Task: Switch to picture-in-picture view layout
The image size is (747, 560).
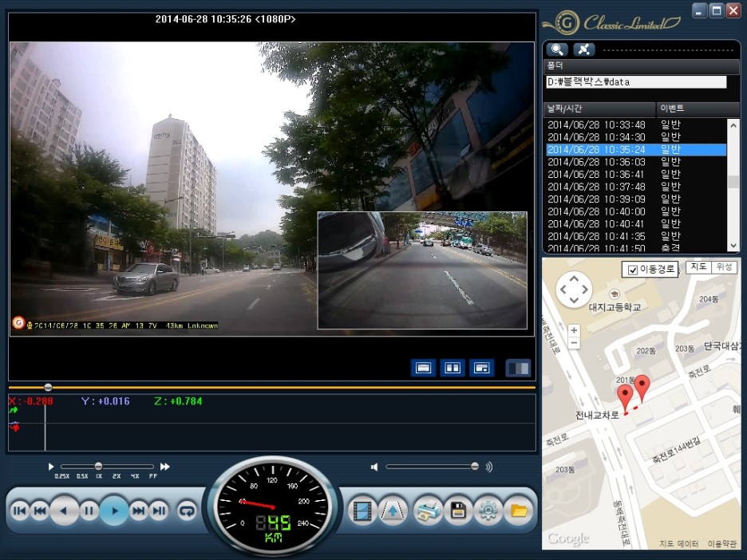Action: 481,368
